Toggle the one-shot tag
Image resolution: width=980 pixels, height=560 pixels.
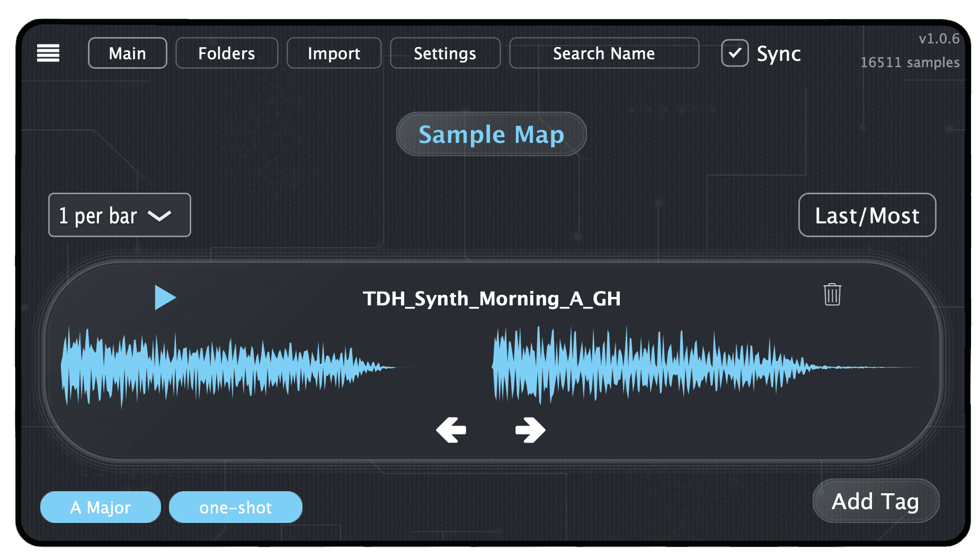[x=236, y=507]
